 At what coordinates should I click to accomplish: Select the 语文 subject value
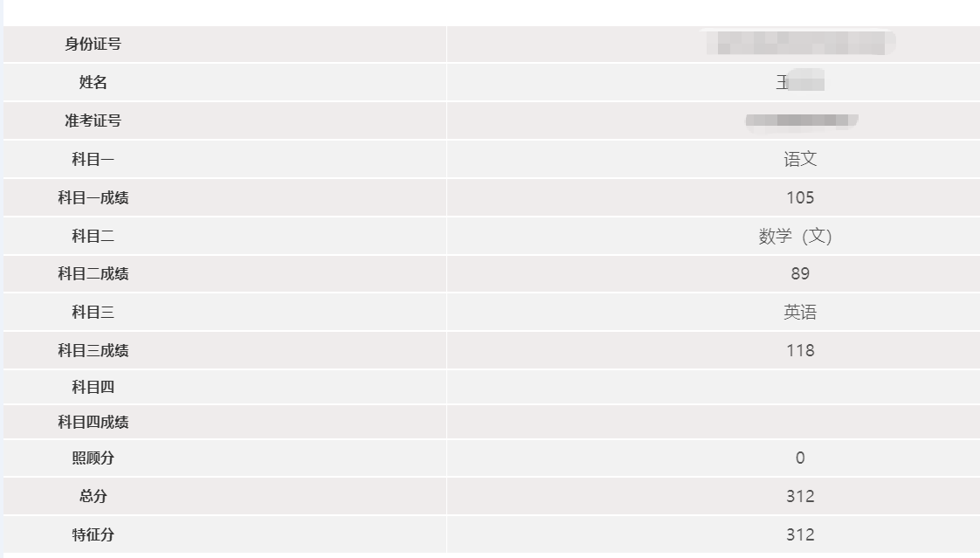799,160
